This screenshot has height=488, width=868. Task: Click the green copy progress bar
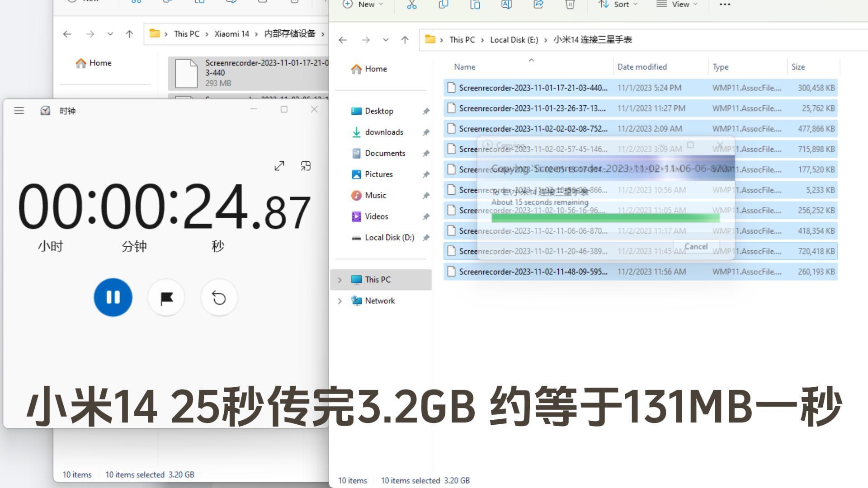tap(605, 218)
